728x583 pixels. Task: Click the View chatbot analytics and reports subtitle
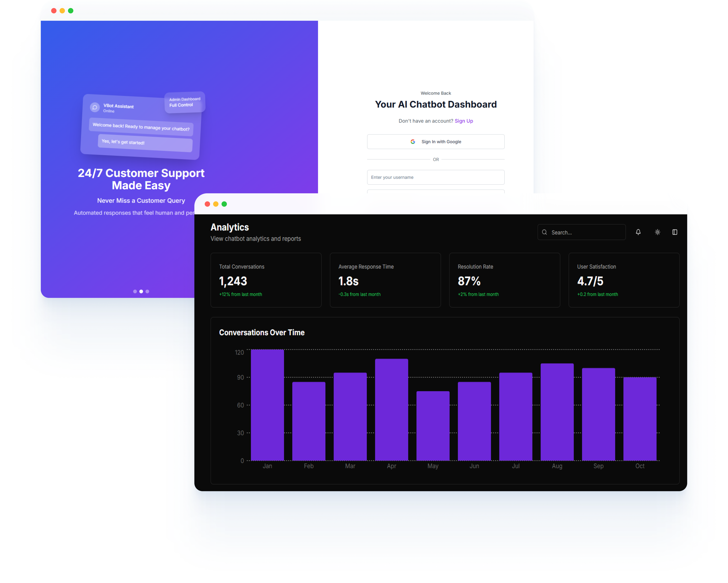click(256, 239)
